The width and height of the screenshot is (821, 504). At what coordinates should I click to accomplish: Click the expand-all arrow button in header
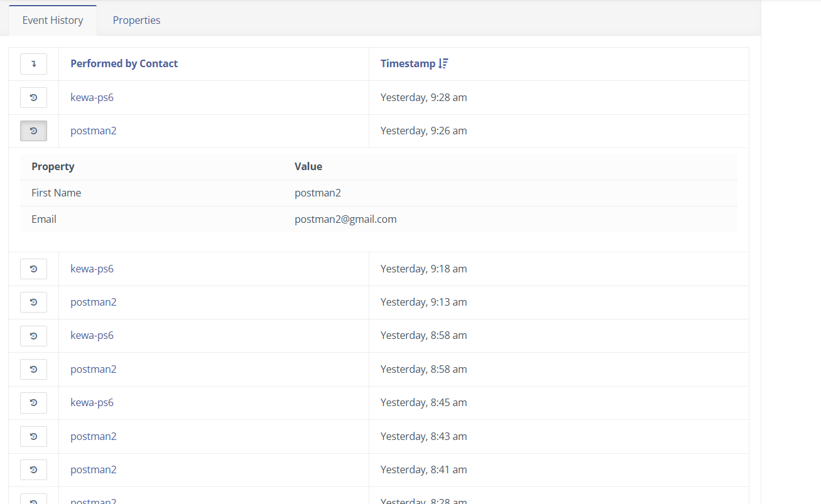click(33, 63)
